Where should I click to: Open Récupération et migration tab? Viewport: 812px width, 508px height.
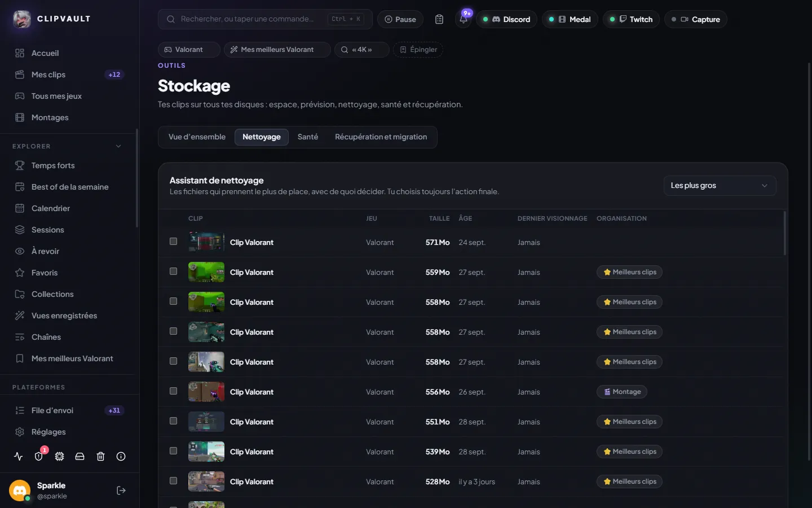pyautogui.click(x=381, y=137)
